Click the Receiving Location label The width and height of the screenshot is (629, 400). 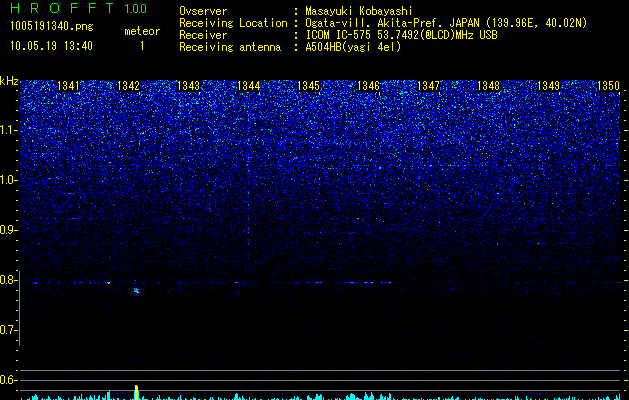pyautogui.click(x=233, y=23)
